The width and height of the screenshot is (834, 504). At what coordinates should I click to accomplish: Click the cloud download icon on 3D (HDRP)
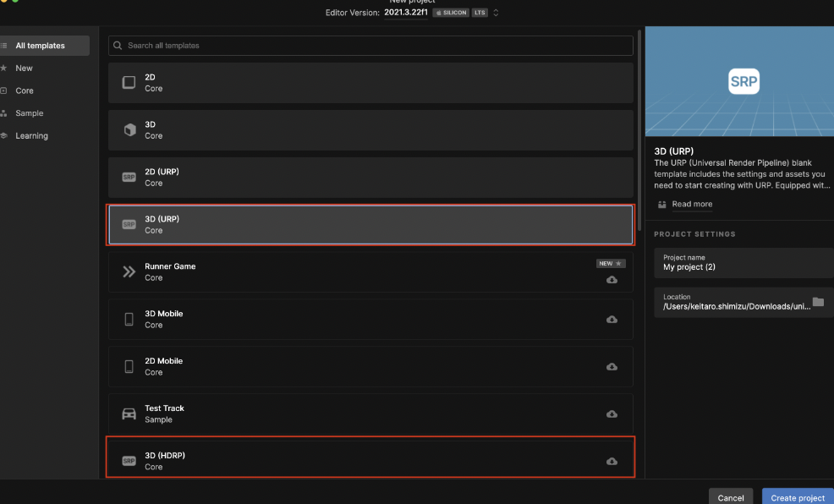click(612, 461)
